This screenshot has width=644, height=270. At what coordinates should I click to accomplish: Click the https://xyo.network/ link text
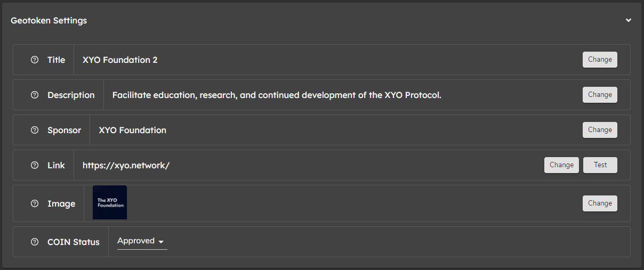pyautogui.click(x=126, y=165)
